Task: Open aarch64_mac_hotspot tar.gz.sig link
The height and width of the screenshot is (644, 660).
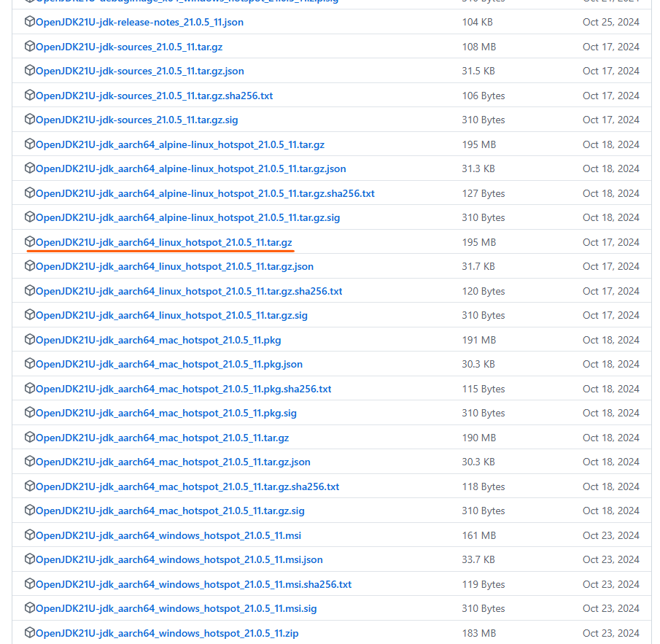Action: [x=170, y=510]
